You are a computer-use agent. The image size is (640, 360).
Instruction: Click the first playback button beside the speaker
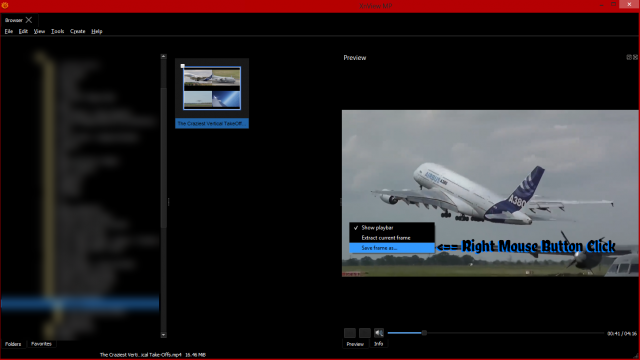point(350,333)
